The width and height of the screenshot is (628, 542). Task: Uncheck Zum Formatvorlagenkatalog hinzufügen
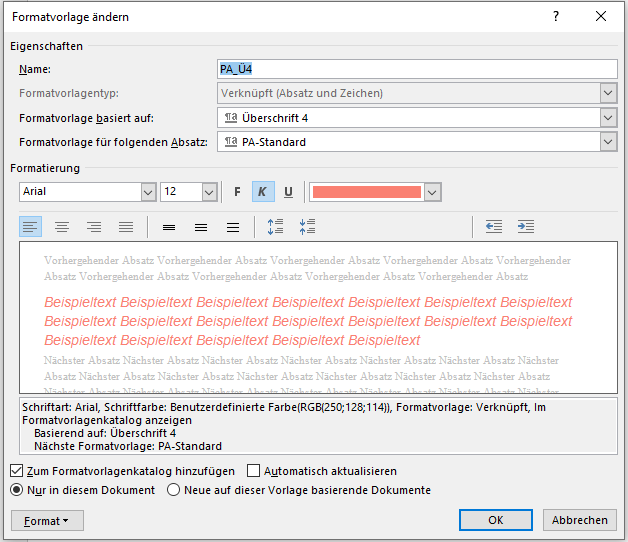click(17, 471)
